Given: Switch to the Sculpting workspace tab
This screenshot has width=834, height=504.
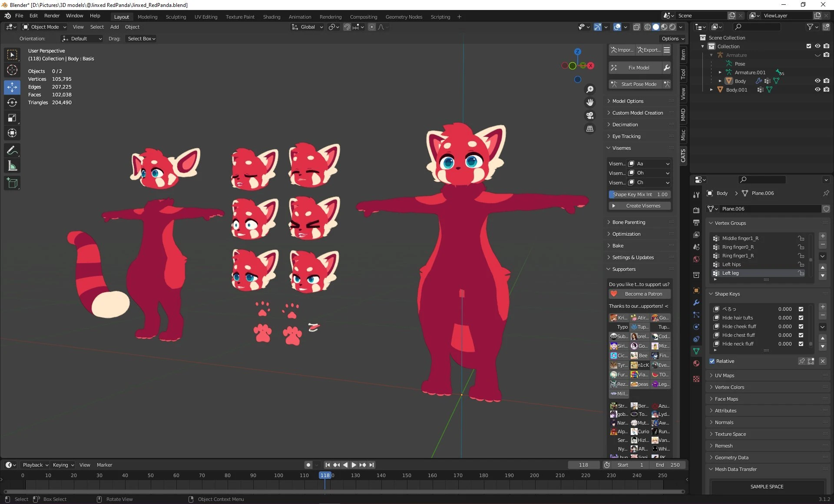Looking at the screenshot, I should pyautogui.click(x=176, y=17).
